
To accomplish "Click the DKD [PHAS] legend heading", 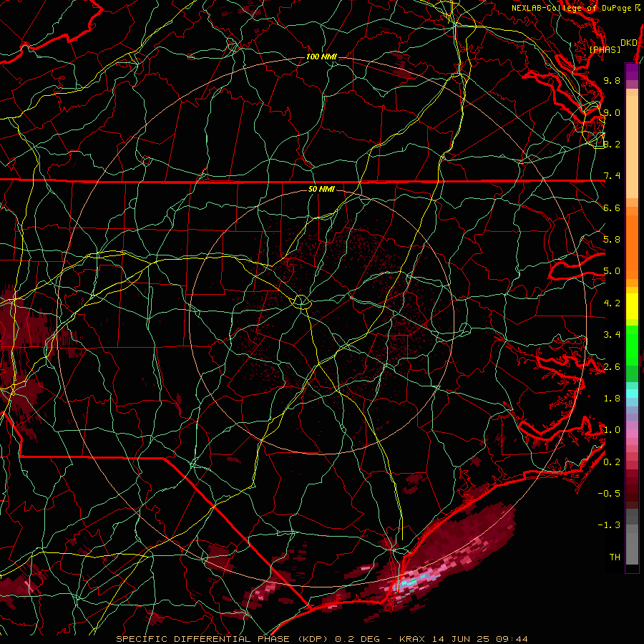I will [613, 47].
